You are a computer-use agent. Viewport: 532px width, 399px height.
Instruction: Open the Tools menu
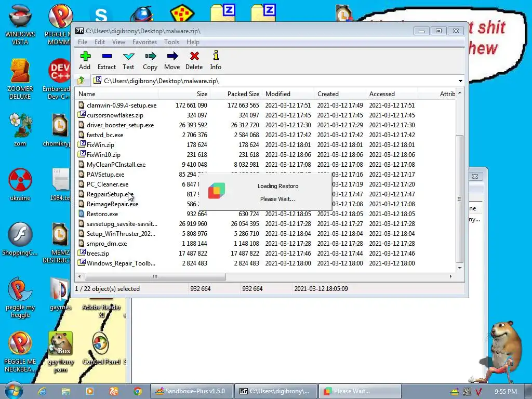[x=171, y=42]
